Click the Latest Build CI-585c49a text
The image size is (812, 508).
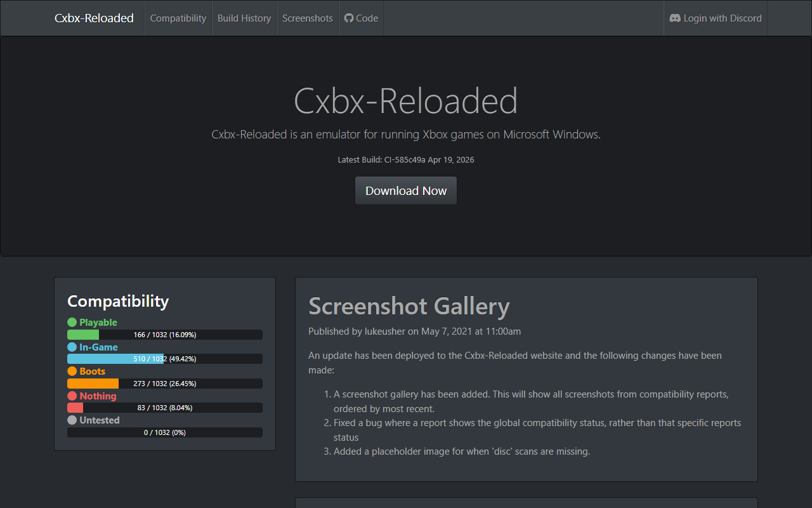406,159
